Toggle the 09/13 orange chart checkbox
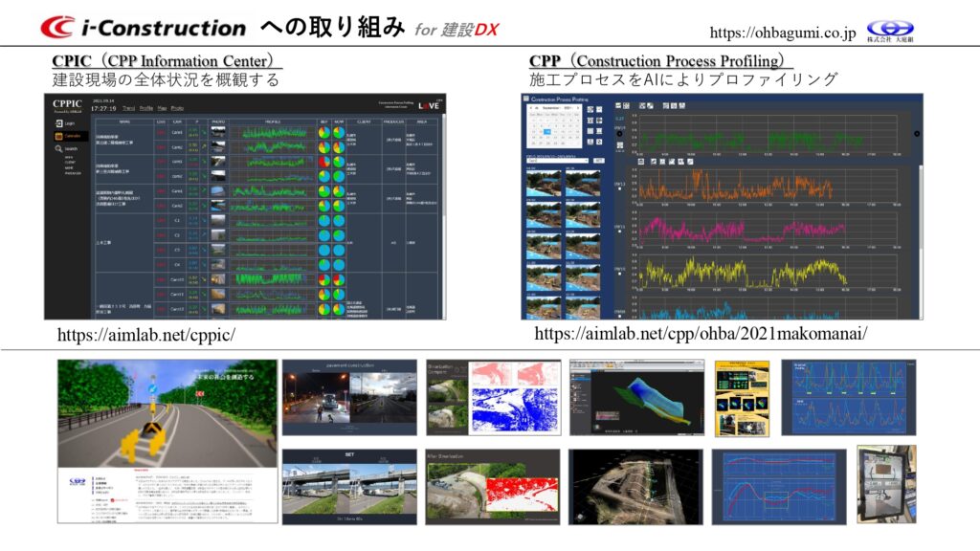Viewport: 980px width, 551px height. (620, 188)
